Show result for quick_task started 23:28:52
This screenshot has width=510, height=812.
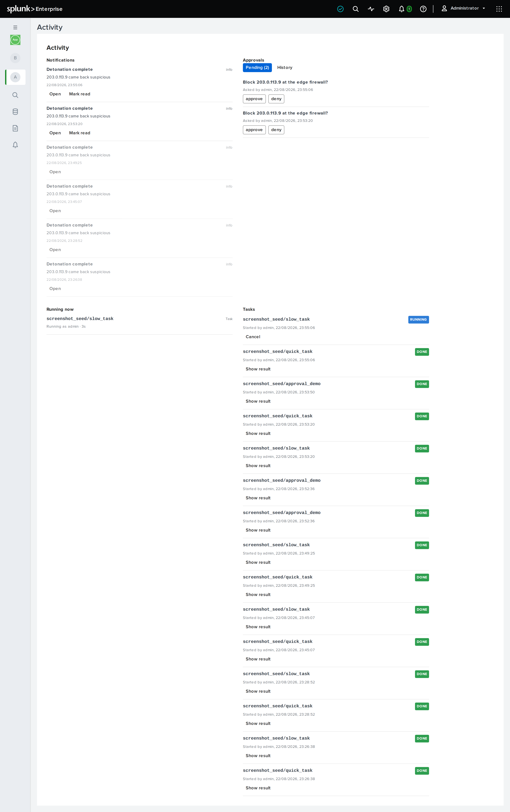(258, 723)
